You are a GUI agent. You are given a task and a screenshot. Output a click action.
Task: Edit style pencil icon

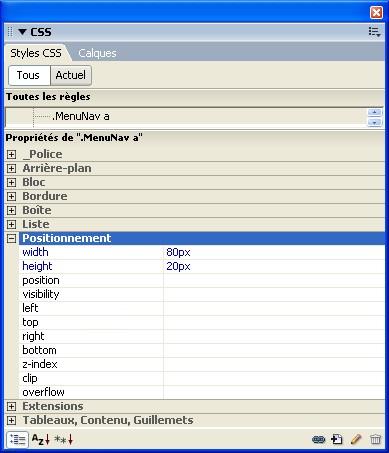coord(356,439)
